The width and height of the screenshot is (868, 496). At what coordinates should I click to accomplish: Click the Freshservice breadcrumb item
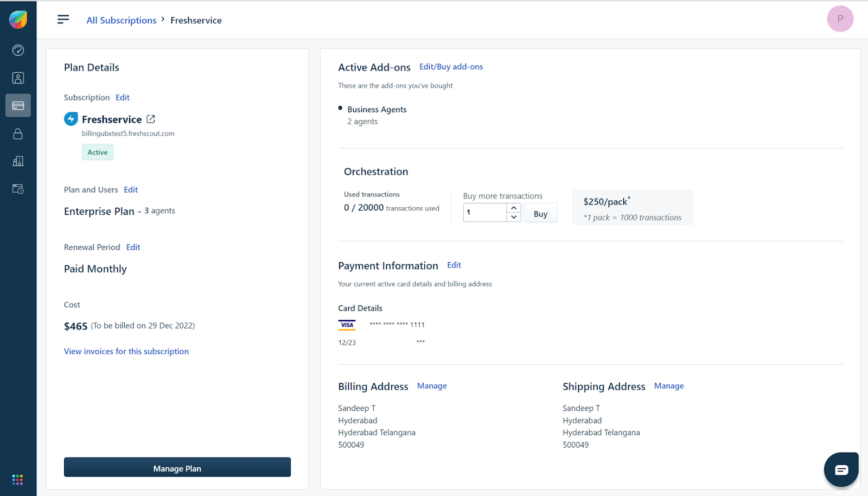pos(196,20)
